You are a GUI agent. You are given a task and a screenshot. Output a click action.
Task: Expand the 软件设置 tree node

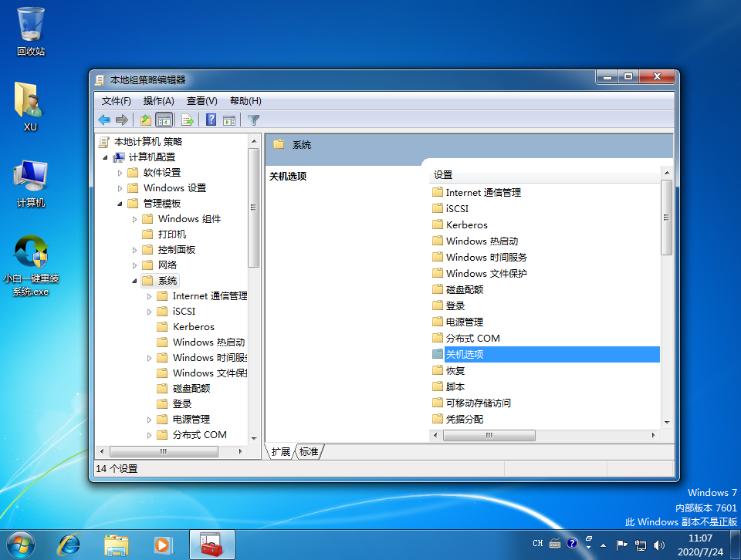tap(120, 173)
